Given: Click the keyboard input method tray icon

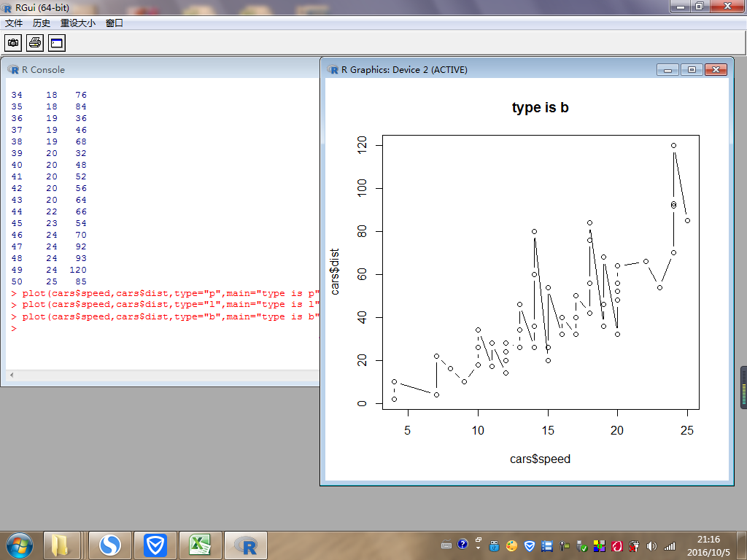Looking at the screenshot, I should pyautogui.click(x=446, y=545).
